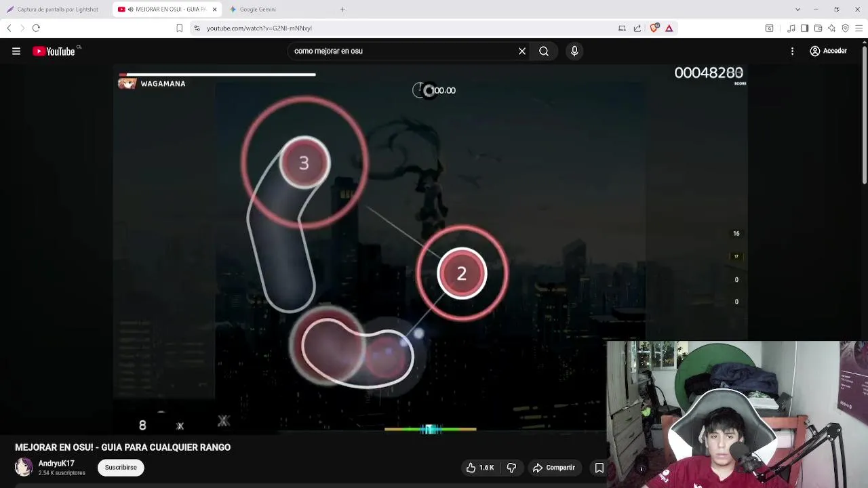Screen dimensions: 868x488
Task: Close the YouTube browser tab
Action: coord(214,9)
